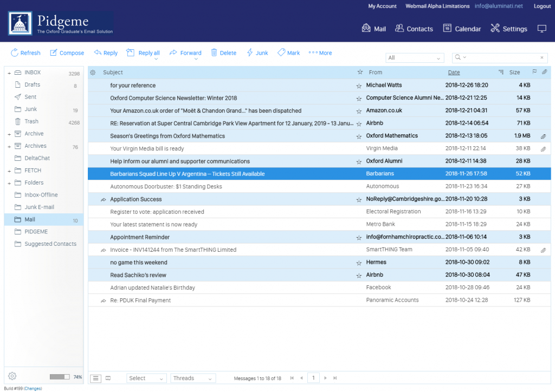The image size is (555, 392).
Task: Expand the INBOX folder tree
Action: (x=9, y=73)
